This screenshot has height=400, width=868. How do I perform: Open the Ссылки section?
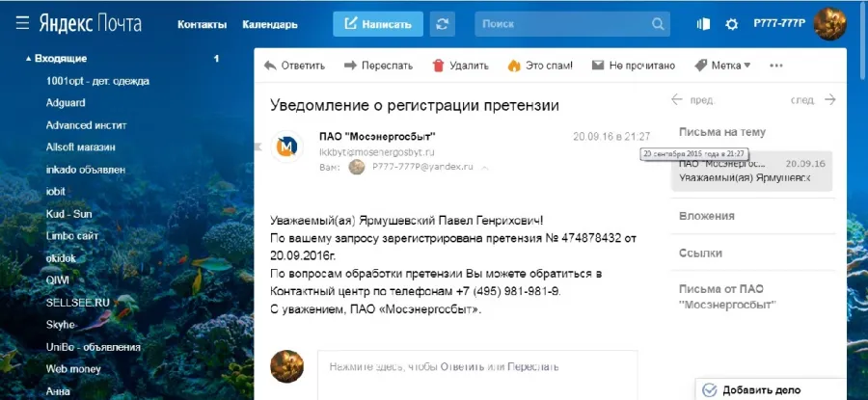click(700, 253)
